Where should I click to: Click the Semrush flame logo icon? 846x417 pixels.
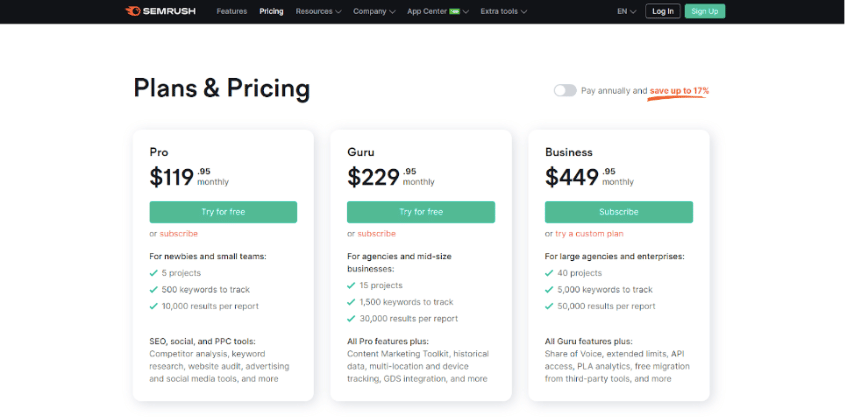(133, 11)
